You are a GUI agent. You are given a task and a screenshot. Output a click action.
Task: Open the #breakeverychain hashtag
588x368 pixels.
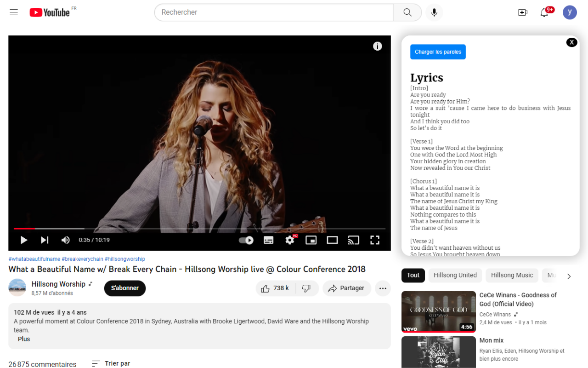83,259
